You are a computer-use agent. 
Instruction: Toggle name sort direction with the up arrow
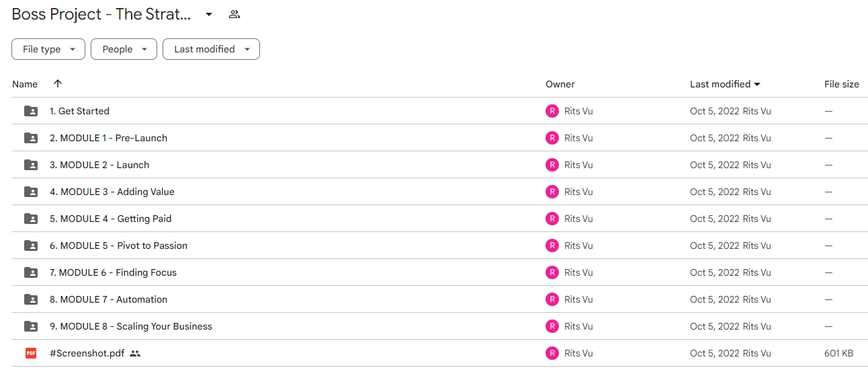pos(58,84)
